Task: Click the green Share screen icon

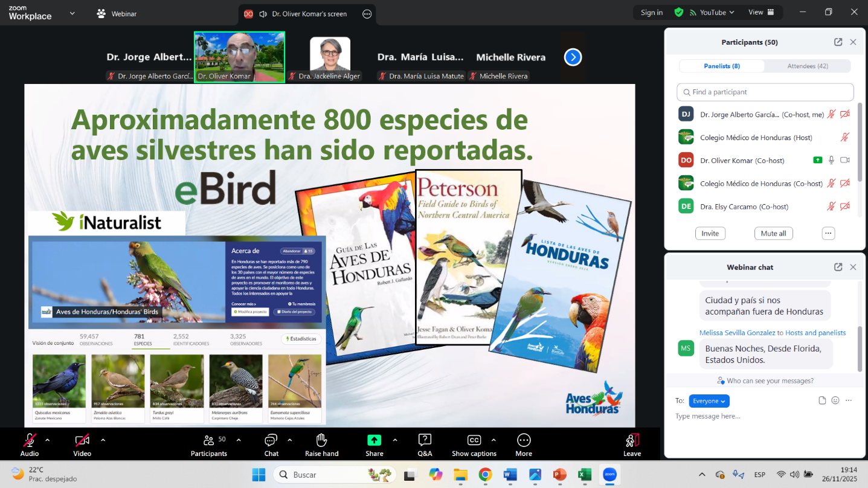Action: tap(374, 440)
